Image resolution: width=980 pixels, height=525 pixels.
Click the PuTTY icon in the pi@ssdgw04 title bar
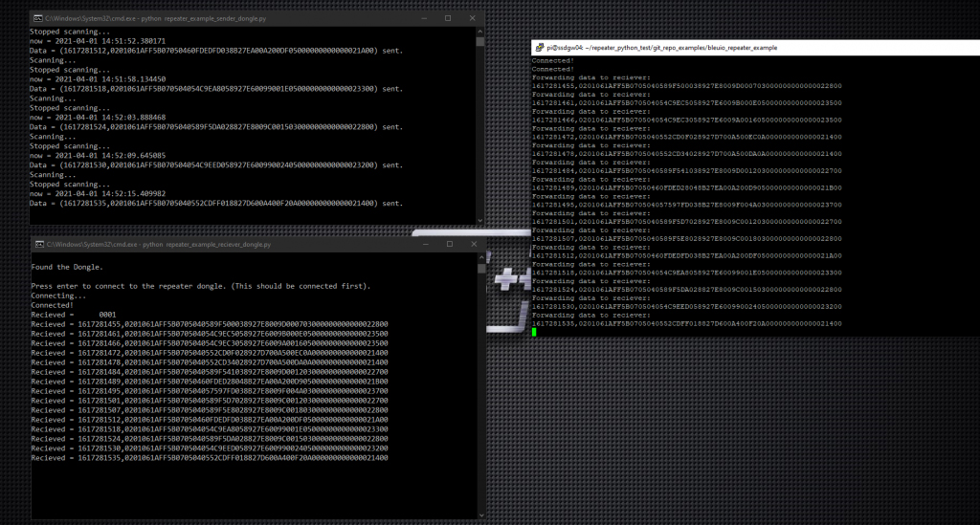pyautogui.click(x=540, y=46)
